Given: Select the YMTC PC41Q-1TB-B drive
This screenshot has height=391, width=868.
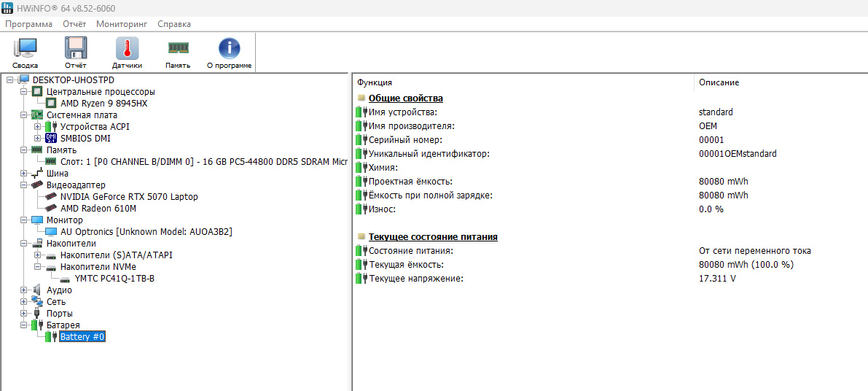Looking at the screenshot, I should (114, 279).
